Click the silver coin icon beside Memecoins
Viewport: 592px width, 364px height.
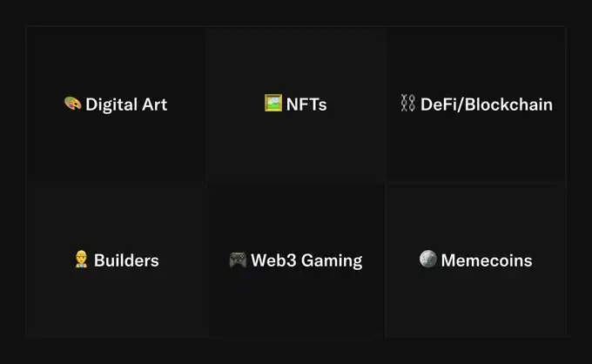coord(427,260)
